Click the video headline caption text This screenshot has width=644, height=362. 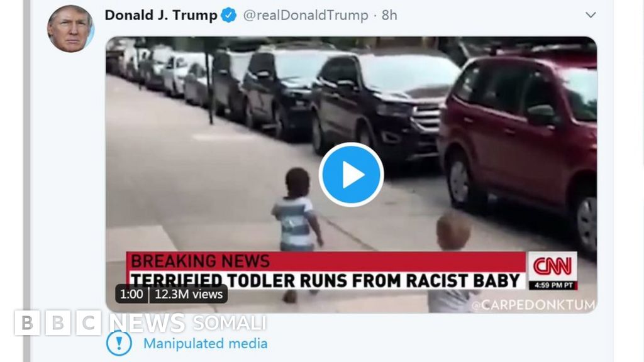(325, 281)
